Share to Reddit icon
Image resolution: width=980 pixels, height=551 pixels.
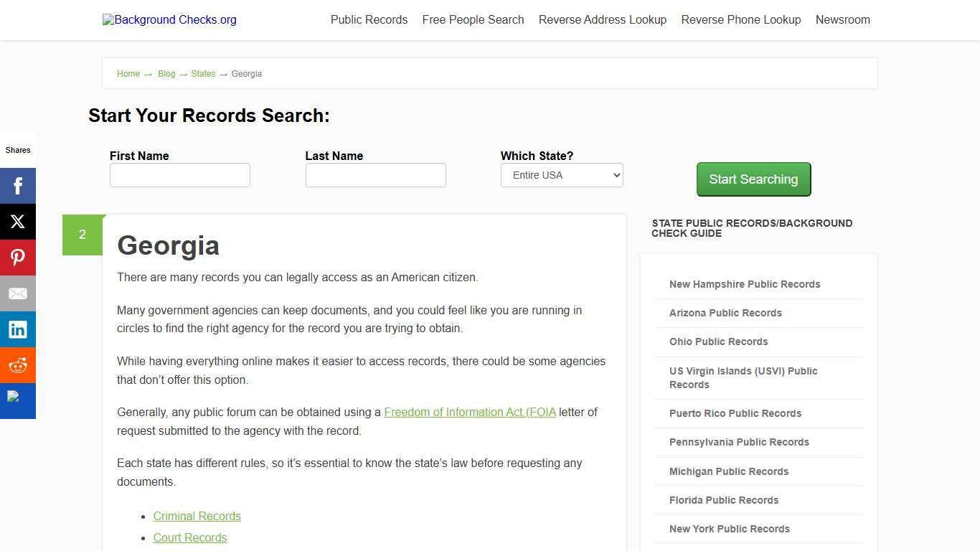click(x=18, y=365)
